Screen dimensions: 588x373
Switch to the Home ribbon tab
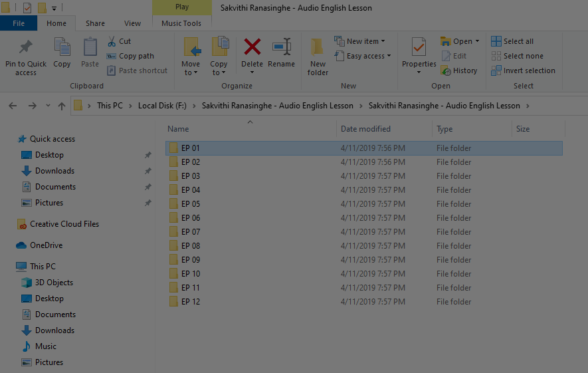tap(56, 23)
